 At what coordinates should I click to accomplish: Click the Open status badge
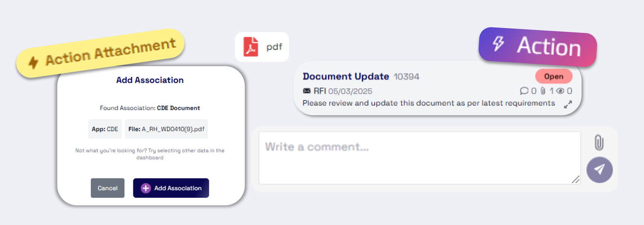[554, 76]
